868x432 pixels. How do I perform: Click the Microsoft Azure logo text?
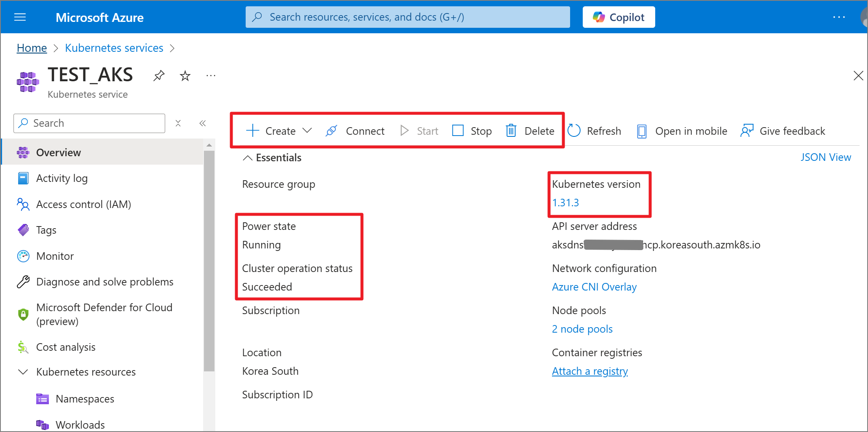(x=99, y=17)
